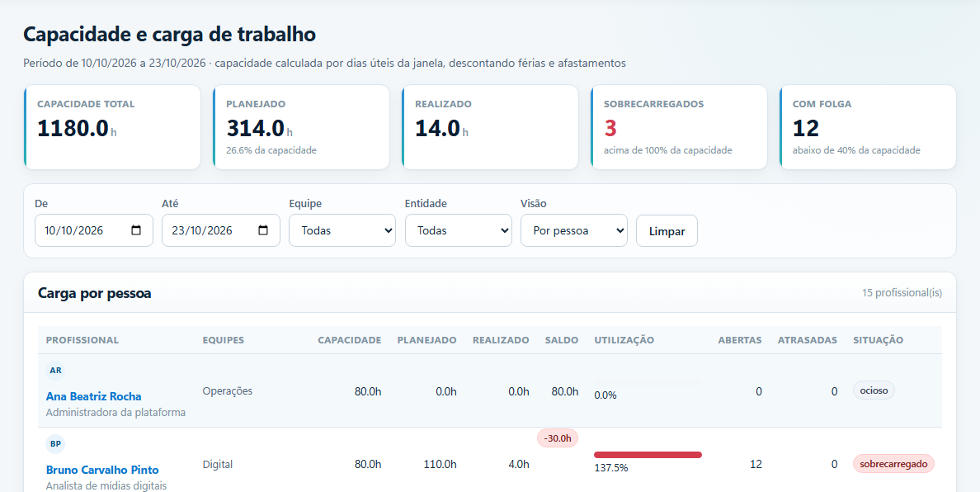
Task: Click the 26.6% da capacidade text
Action: coord(271,150)
